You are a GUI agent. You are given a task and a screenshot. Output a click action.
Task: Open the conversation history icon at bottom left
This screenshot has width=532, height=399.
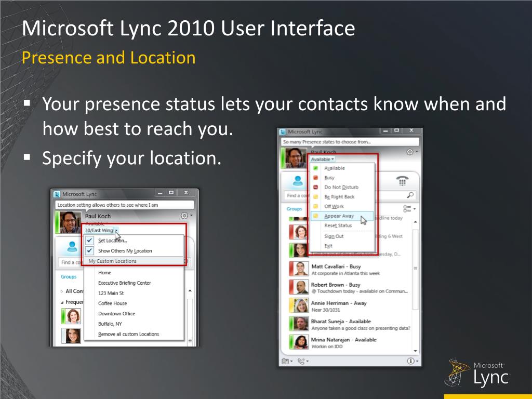click(287, 361)
